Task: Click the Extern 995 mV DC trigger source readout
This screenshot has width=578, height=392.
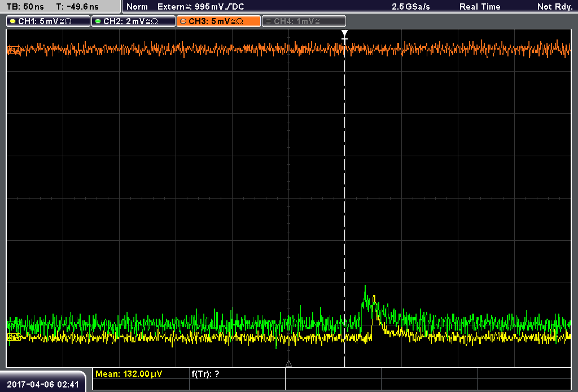Action: point(201,7)
